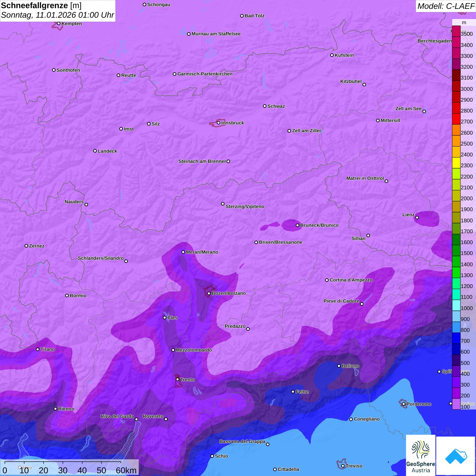Click the 'Meran/Merano' label
Image resolution: width=476 pixels, height=476 pixels.
coord(202,252)
